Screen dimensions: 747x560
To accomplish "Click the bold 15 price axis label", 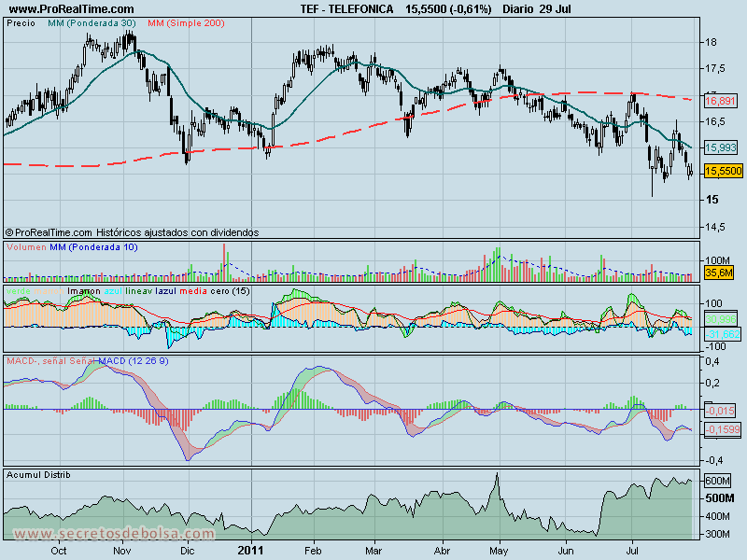I will (x=712, y=200).
